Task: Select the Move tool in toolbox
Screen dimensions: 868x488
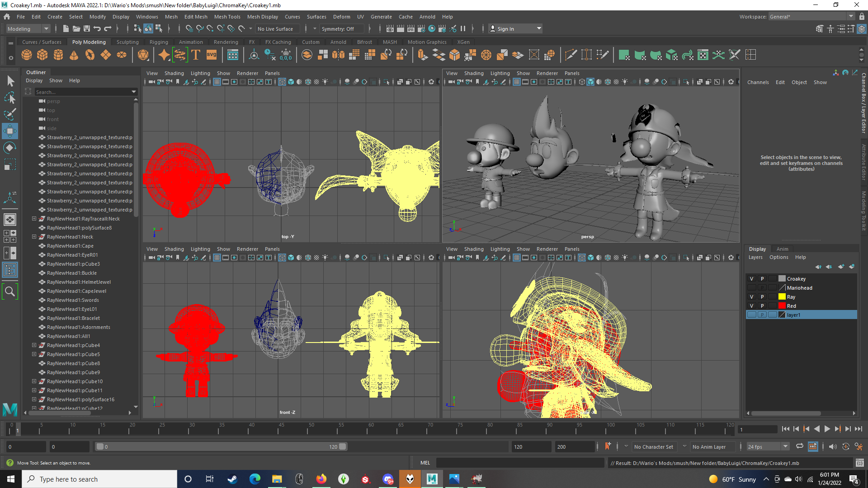Action: (10, 131)
